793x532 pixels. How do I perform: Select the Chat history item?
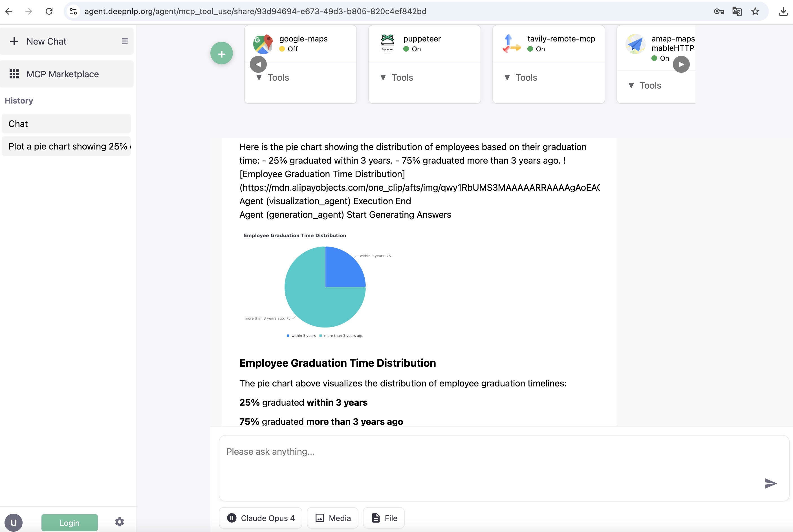(x=66, y=124)
